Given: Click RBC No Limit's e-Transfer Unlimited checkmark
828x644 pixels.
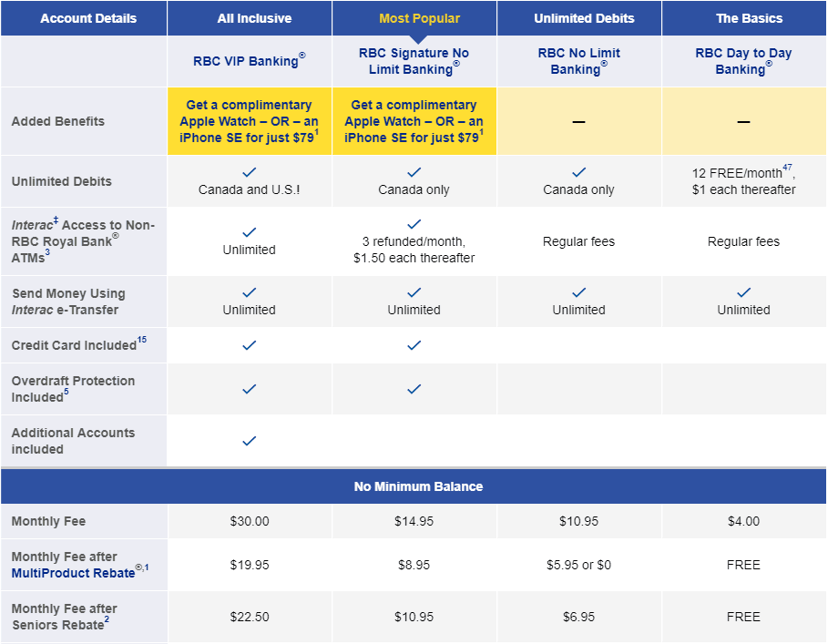Looking at the screenshot, I should coord(578,292).
